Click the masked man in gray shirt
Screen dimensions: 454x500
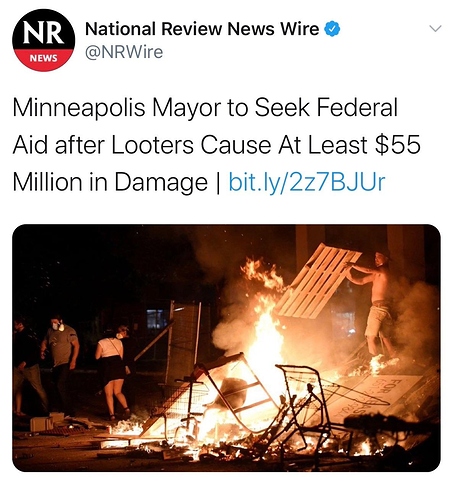pyautogui.click(x=61, y=360)
